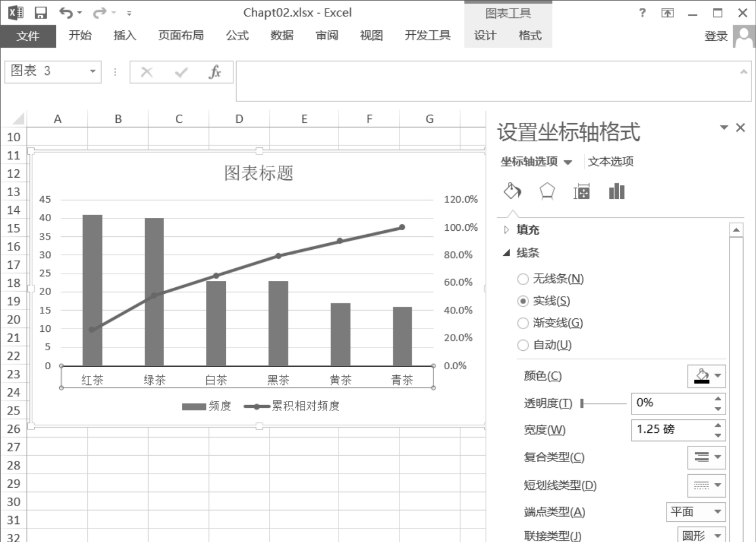Image resolution: width=756 pixels, height=542 pixels.
Task: Open the Fill & Line paint bucket tab
Action: click(512, 191)
